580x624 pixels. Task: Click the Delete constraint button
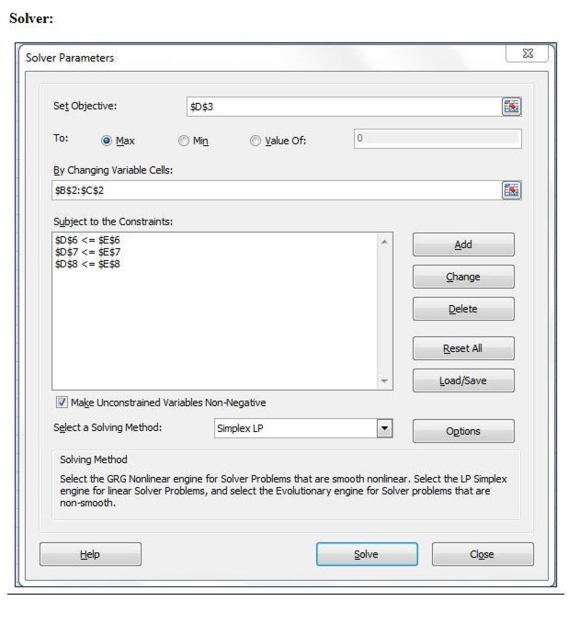pos(463,309)
